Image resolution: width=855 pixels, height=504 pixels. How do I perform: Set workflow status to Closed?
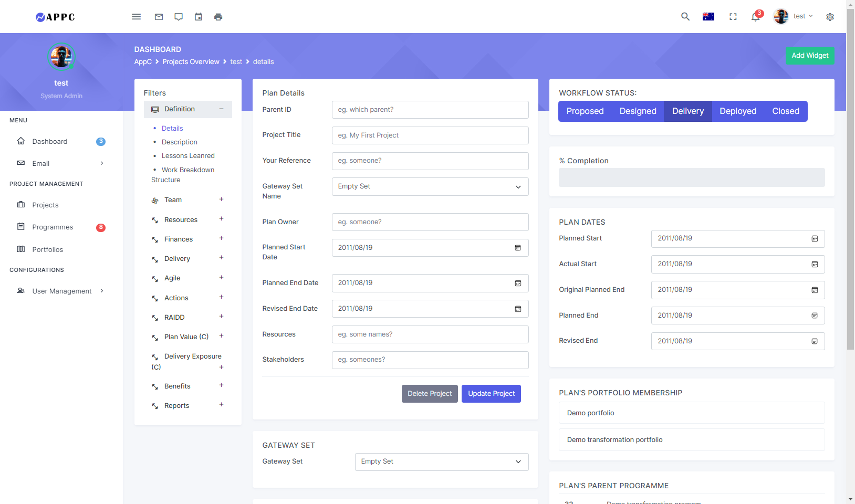pos(785,111)
